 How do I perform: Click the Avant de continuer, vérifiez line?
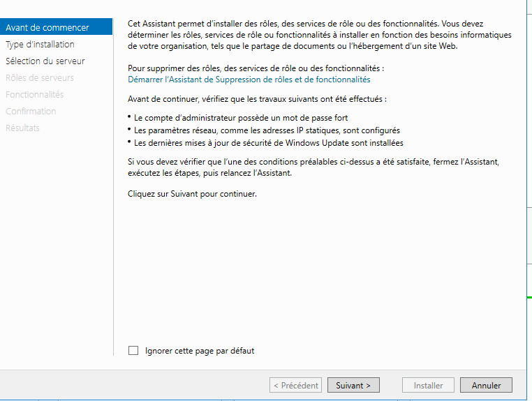tap(257, 99)
